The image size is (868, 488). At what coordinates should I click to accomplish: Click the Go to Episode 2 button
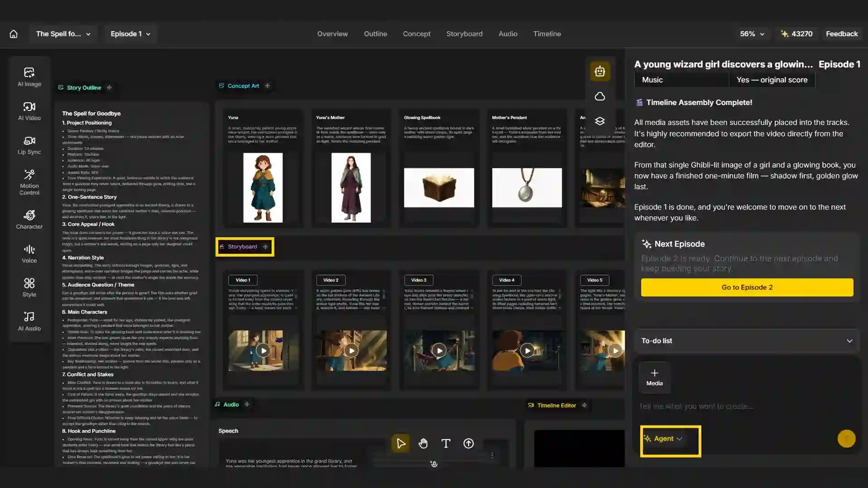[x=747, y=287]
